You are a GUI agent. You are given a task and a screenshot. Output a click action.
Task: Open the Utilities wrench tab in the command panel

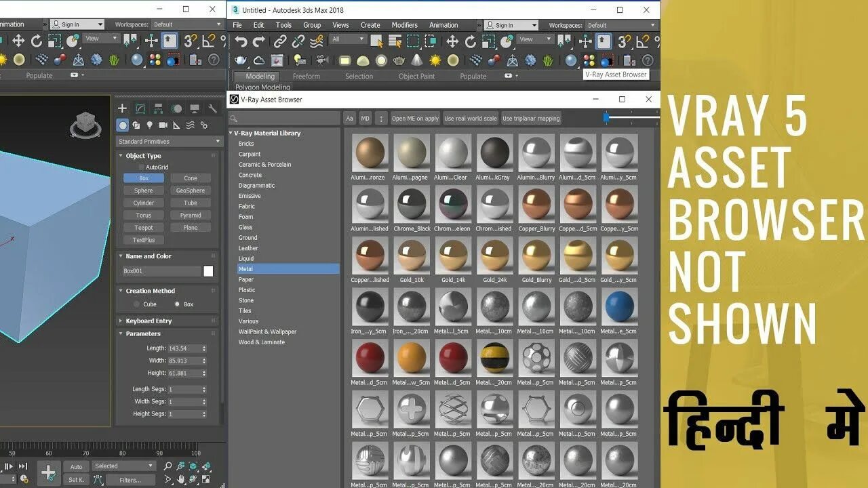coord(212,108)
